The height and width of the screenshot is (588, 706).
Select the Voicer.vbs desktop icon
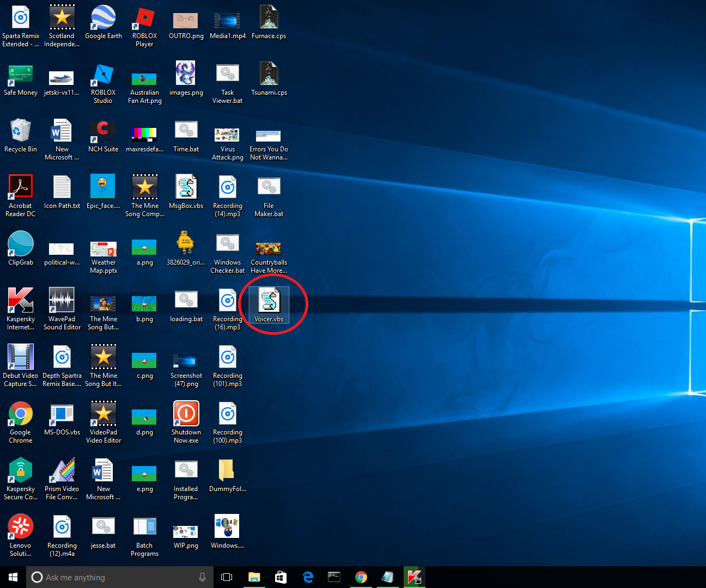click(x=269, y=301)
